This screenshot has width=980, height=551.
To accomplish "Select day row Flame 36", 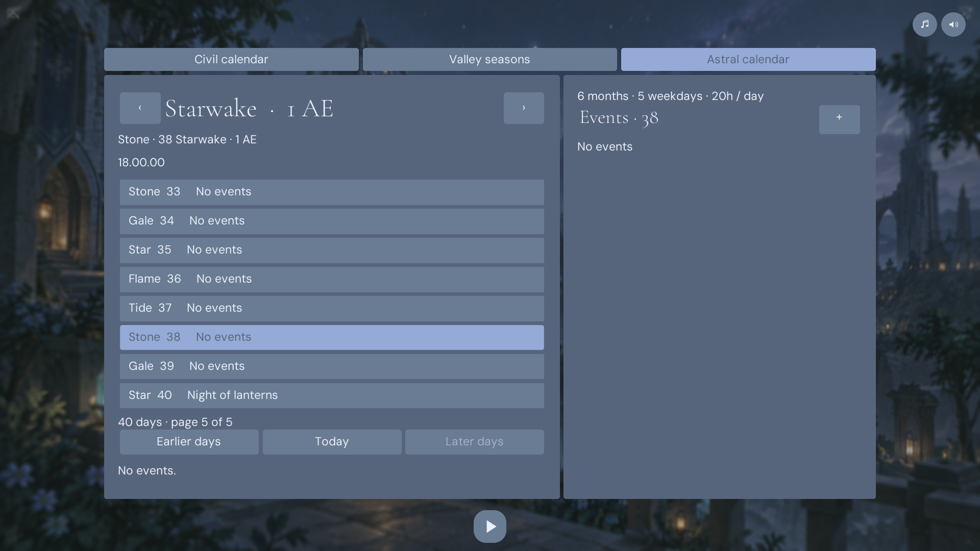I will pos(332,279).
